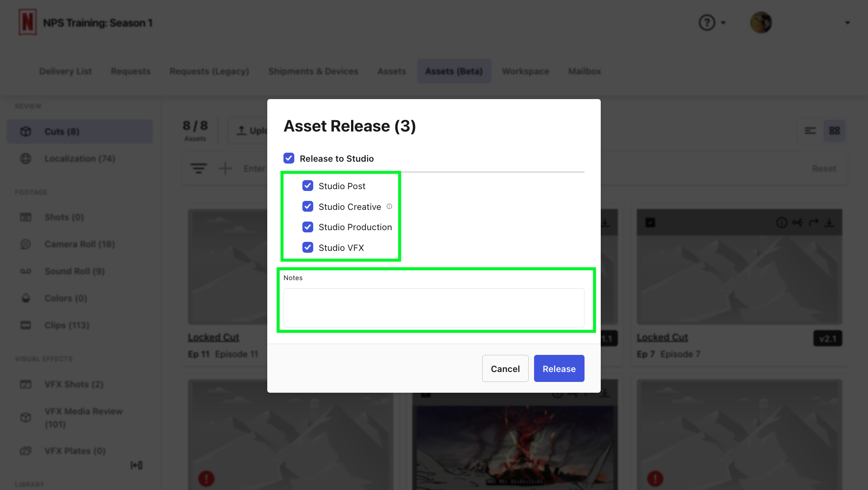Uncheck the Release to Studio checkbox
The image size is (868, 490).
click(289, 158)
